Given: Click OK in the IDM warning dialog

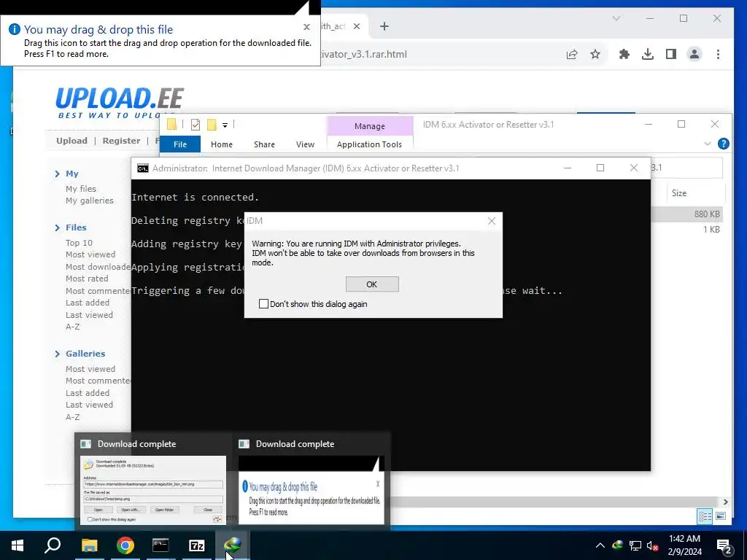Looking at the screenshot, I should coord(372,284).
